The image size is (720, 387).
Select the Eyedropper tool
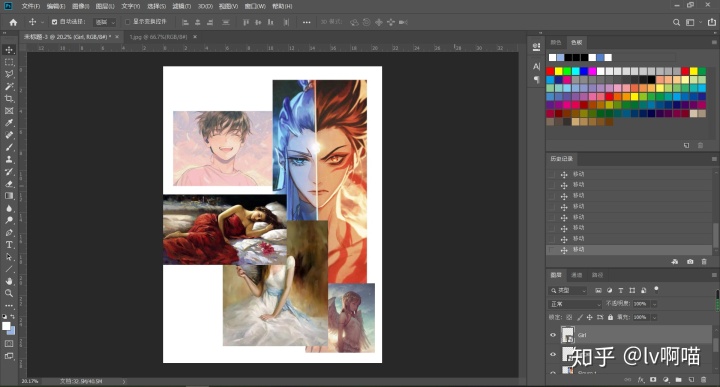click(9, 123)
